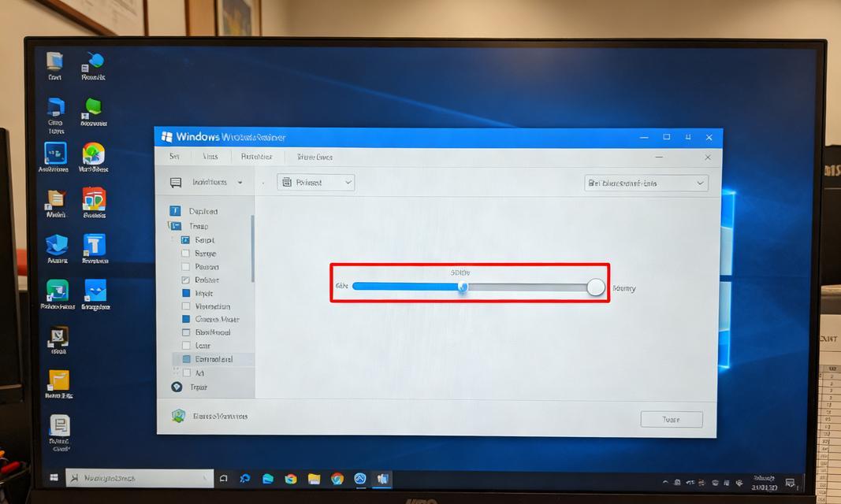
Task: Launch File Explorer from the taskbar
Action: click(314, 478)
